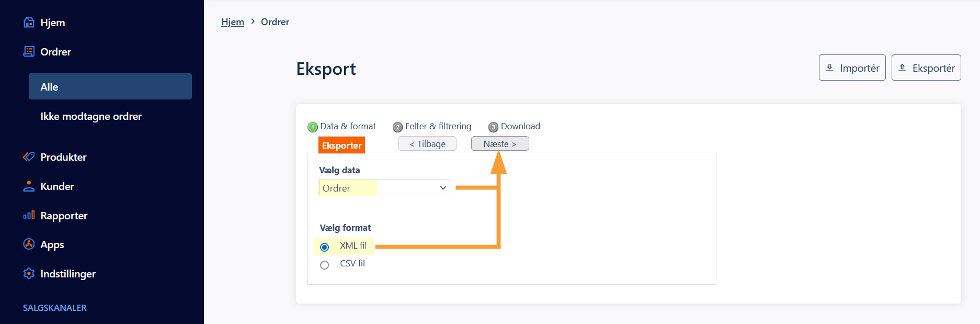Screen dimensions: 980x324
Task: Click the < Tilbage button
Action: 427,143
